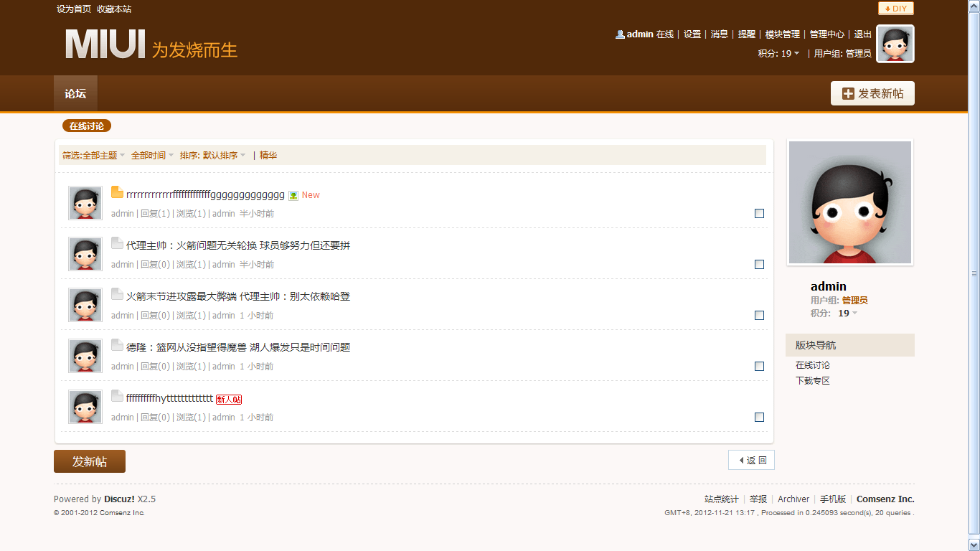
Task: Open 提醒 in the user menu
Action: click(x=747, y=34)
